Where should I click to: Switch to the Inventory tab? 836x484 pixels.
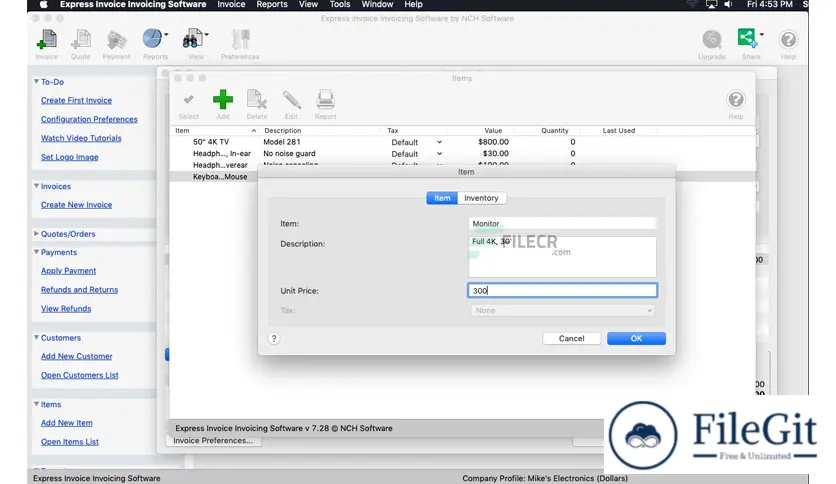481,198
